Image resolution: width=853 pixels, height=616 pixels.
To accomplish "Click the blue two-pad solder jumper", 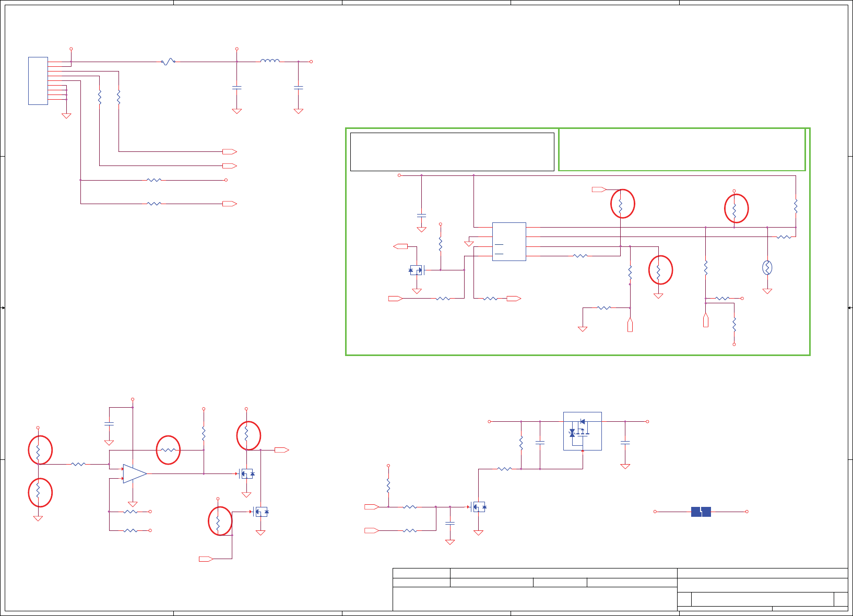I will (701, 512).
